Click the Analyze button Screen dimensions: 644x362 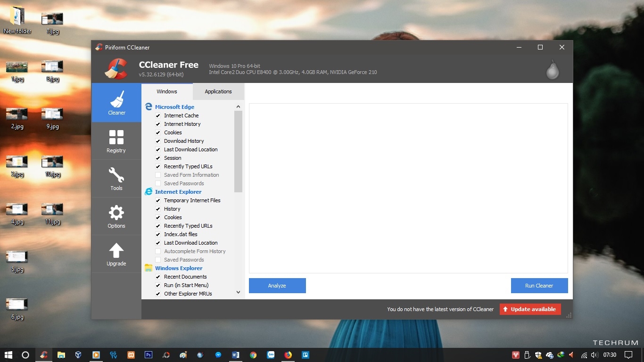[x=277, y=286]
